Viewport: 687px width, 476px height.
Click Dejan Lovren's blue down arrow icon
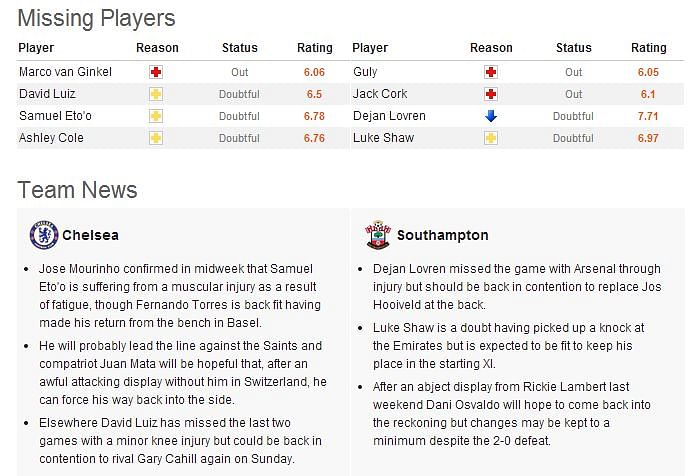(491, 116)
